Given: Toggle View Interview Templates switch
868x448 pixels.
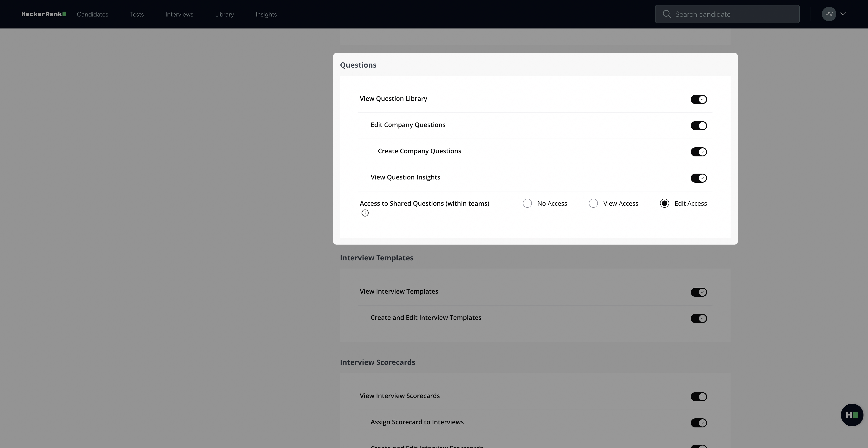Looking at the screenshot, I should click(698, 292).
